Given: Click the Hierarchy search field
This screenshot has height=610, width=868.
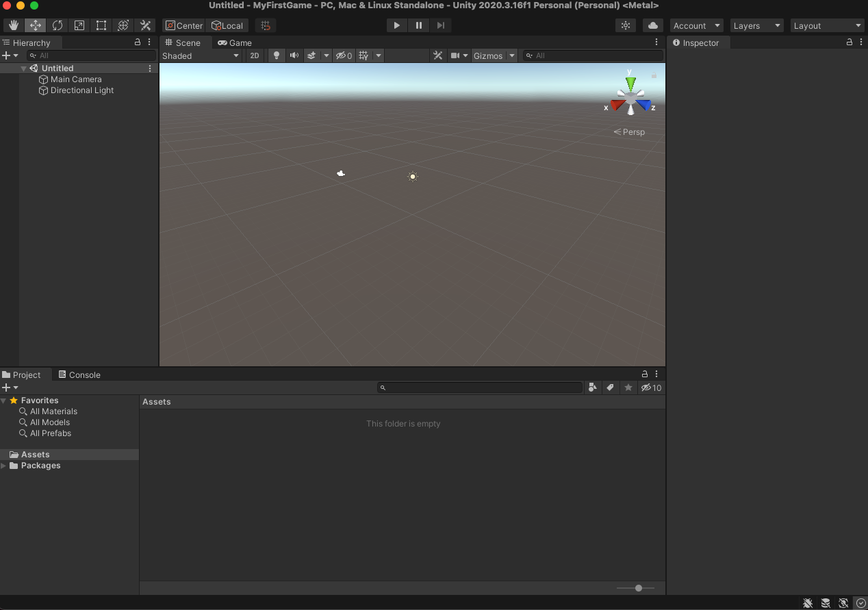Looking at the screenshot, I should point(91,55).
